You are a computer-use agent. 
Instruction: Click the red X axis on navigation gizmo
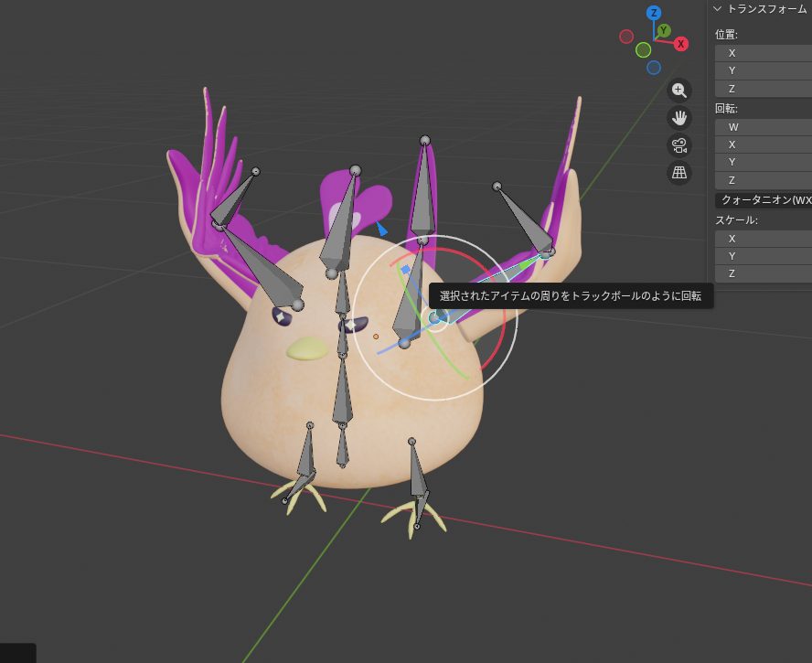click(681, 44)
